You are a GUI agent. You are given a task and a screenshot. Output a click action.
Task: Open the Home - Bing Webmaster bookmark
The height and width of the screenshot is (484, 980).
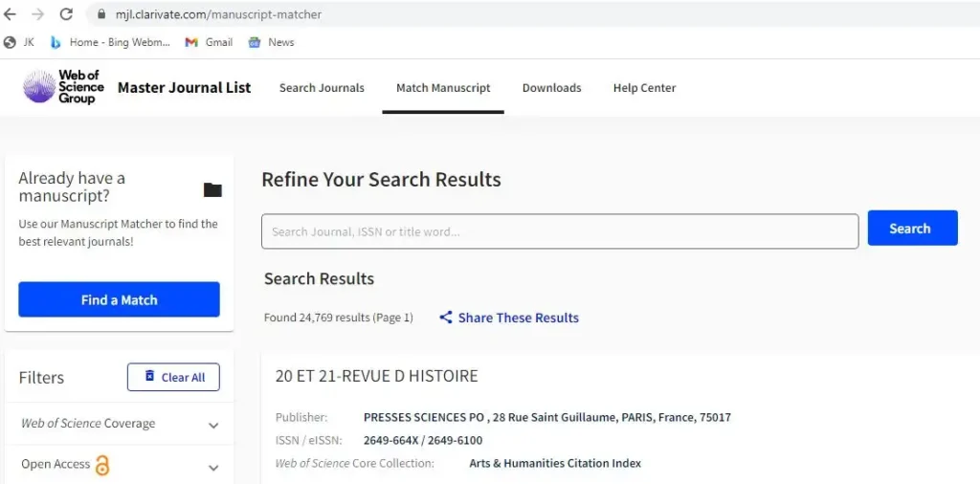pos(110,42)
